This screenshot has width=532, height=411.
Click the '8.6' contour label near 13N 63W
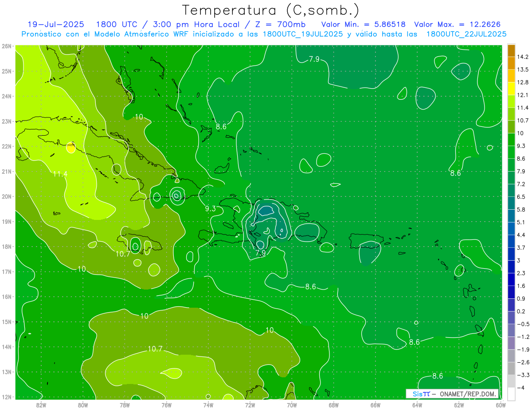click(438, 376)
